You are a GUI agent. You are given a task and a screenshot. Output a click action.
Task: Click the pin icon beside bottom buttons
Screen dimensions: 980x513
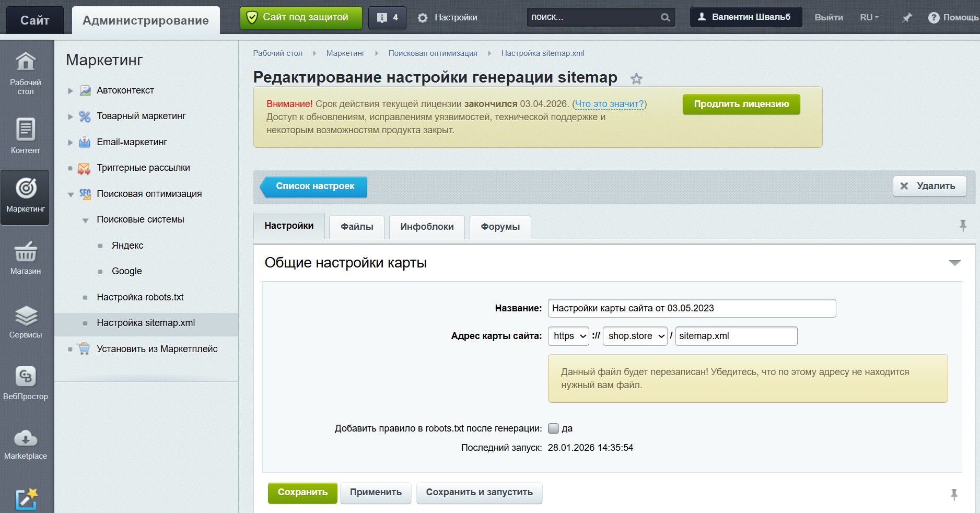coord(954,494)
